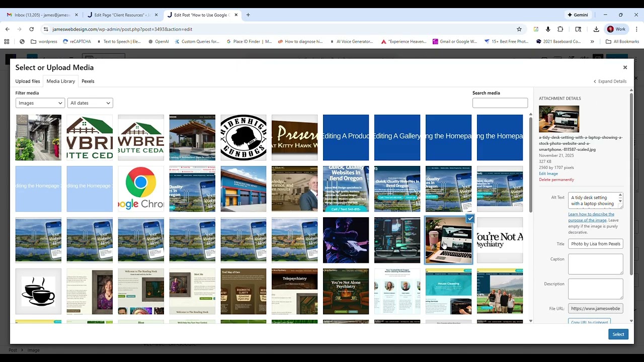The width and height of the screenshot is (644, 362).
Task: Click the Title field with Photo by Lisa
Action: coord(596,244)
